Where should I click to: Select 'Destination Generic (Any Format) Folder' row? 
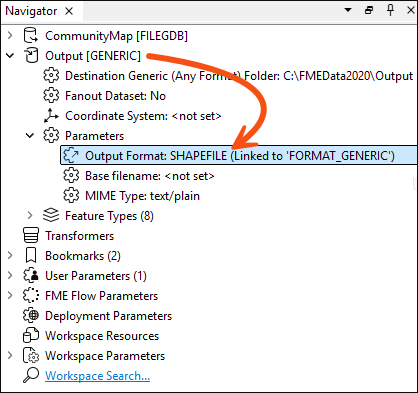pos(239,76)
